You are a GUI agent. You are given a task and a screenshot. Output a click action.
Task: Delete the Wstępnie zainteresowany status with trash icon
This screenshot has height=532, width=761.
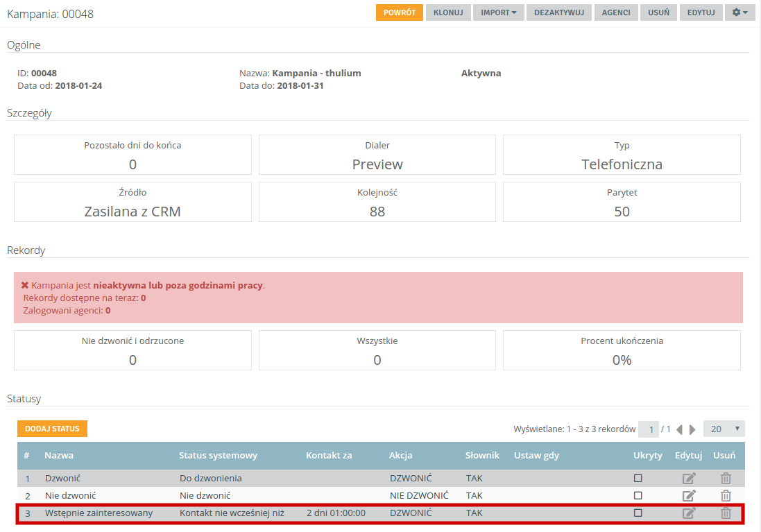click(726, 513)
